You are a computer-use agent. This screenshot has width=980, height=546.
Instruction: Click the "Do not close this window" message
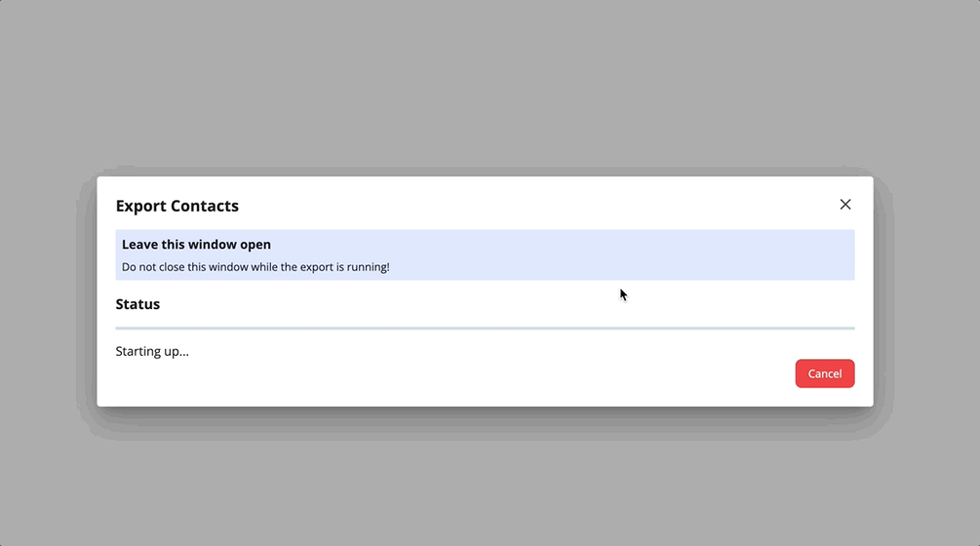point(255,267)
